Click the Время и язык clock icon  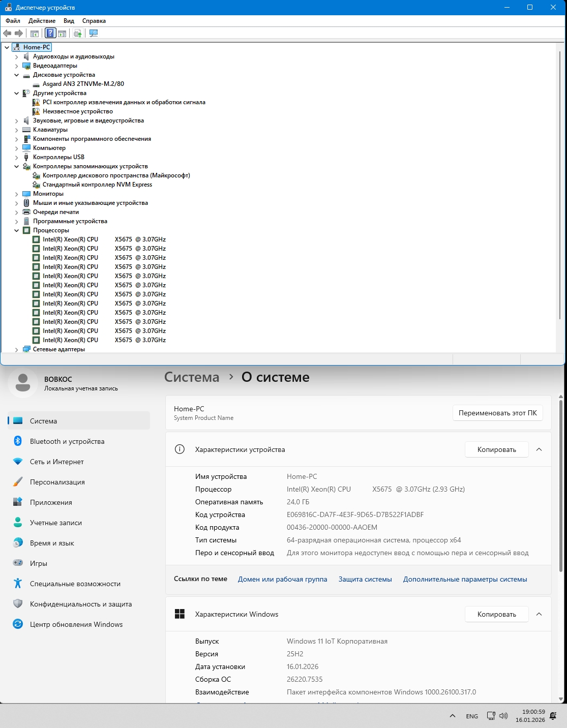(x=18, y=543)
